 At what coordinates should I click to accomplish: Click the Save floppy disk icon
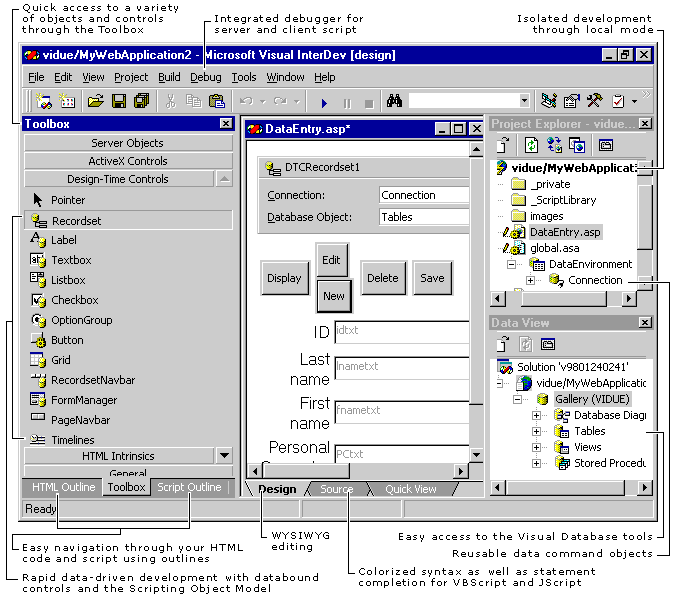click(x=119, y=101)
